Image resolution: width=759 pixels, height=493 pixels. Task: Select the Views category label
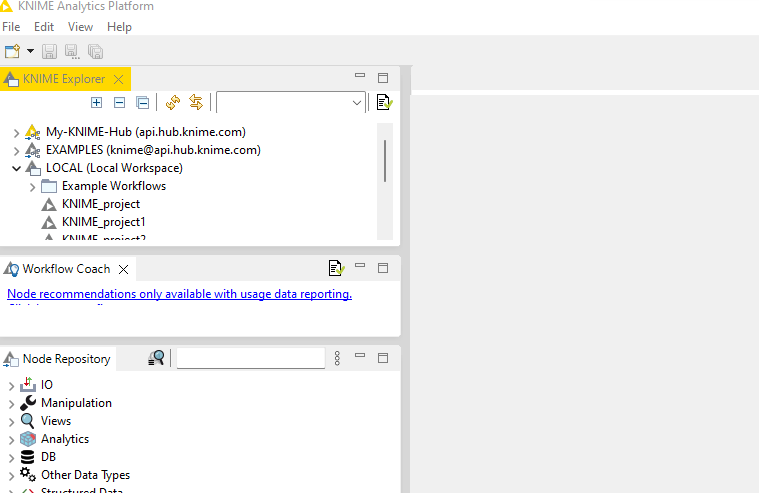56,421
